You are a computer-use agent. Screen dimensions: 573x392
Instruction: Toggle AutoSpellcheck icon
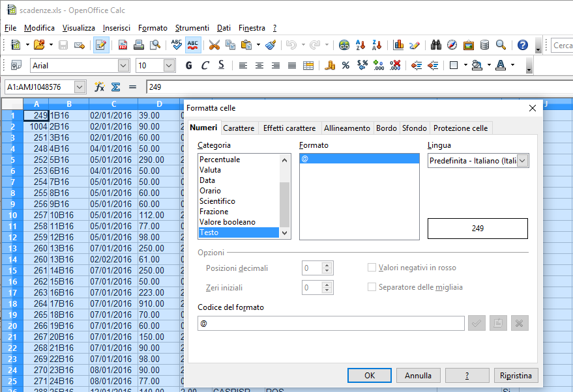coord(193,45)
